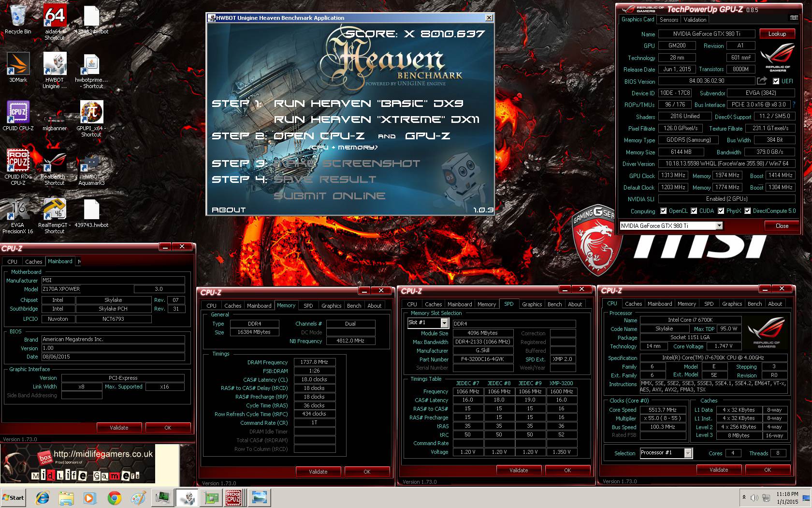Toggle the CUDA checkbox

[694, 211]
